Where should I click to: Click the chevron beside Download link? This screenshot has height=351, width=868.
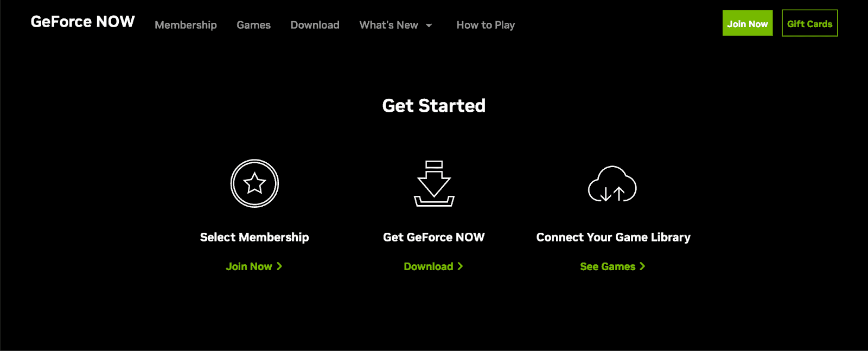click(460, 266)
